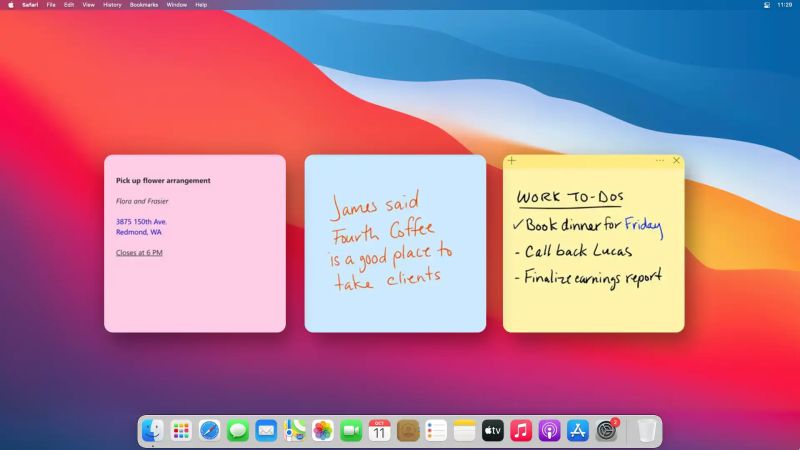Open the Bookmarks menu
This screenshot has height=450, width=800.
(144, 5)
